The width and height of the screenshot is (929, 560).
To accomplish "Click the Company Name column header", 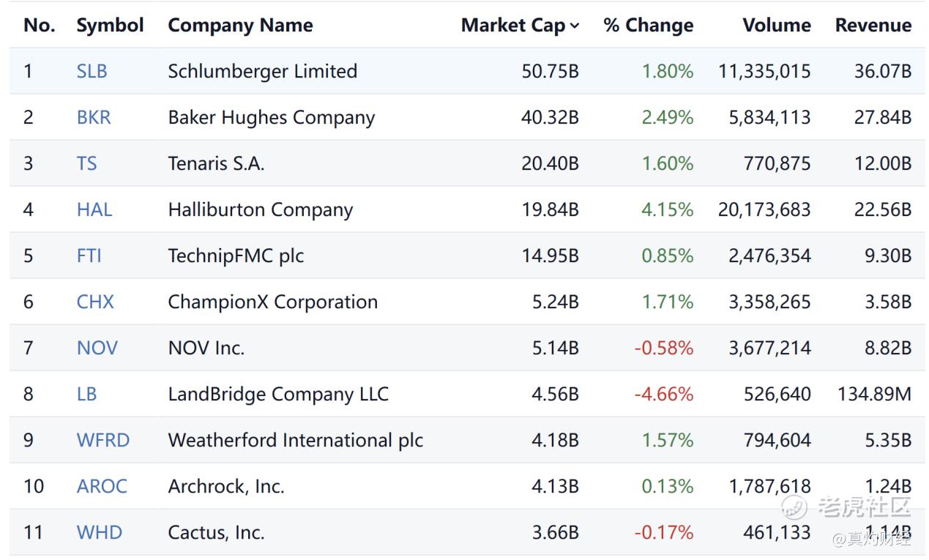I will coord(240,26).
